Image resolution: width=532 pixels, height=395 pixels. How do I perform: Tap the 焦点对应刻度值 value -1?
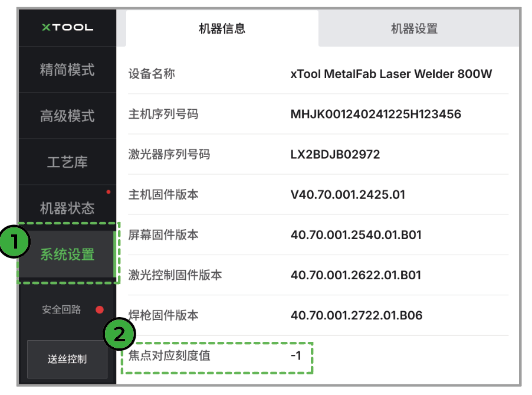coord(295,356)
